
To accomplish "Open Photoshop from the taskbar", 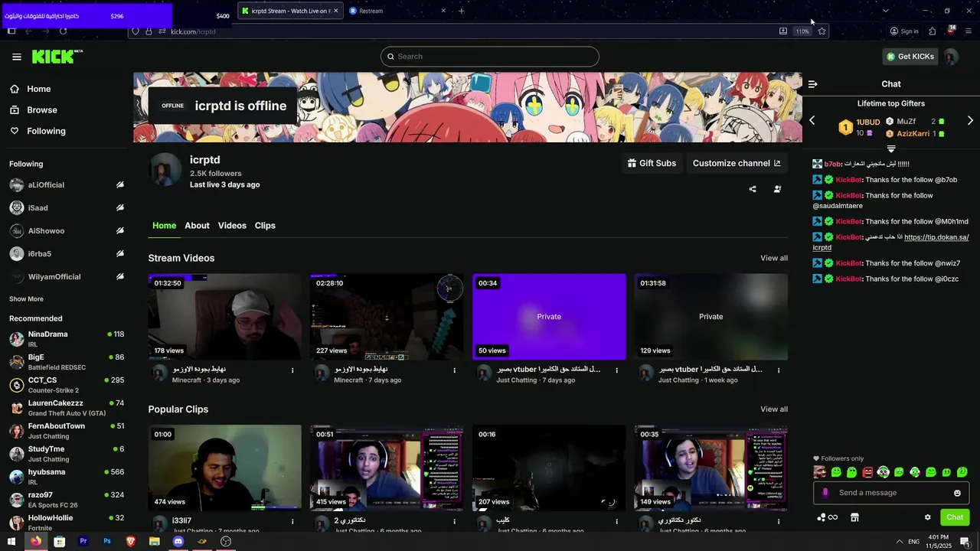I will pyautogui.click(x=107, y=541).
